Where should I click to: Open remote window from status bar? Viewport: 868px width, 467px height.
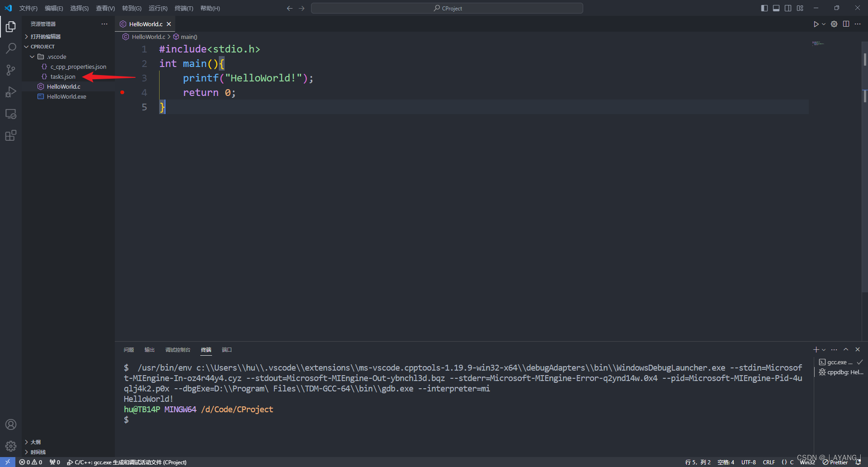[8, 462]
